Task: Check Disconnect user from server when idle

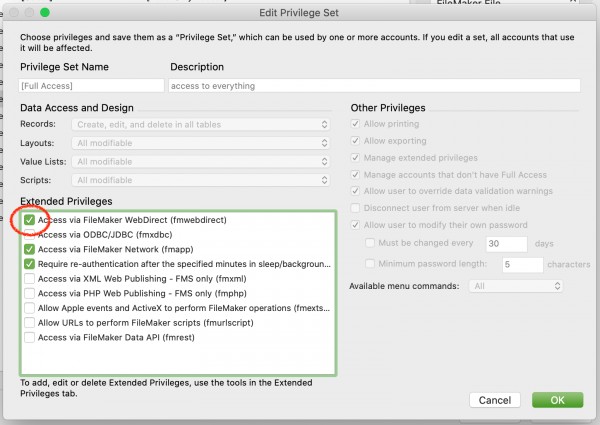Action: coord(355,208)
